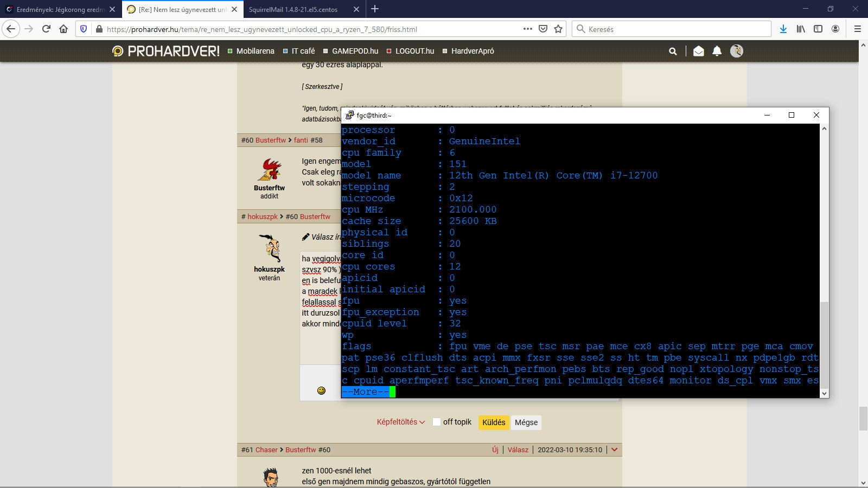
Task: Click the GenuineIntel vendor value
Action: (484, 141)
